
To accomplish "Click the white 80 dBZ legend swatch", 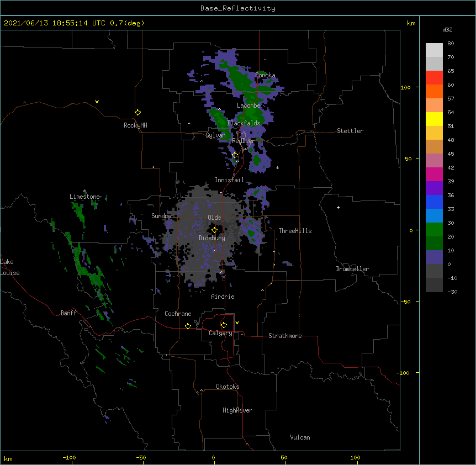I will (434, 50).
